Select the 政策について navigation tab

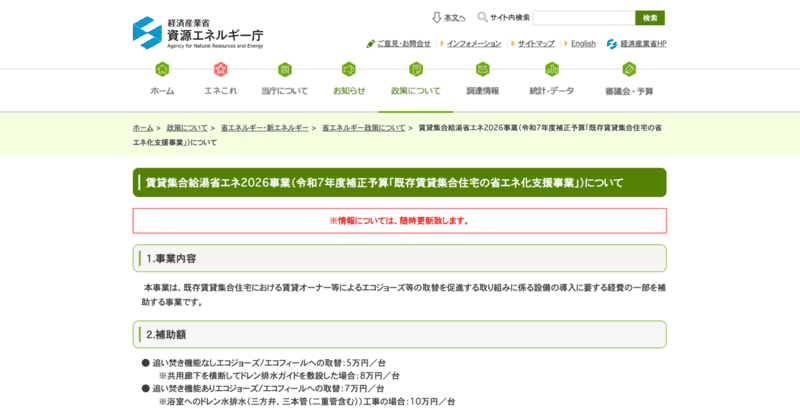pyautogui.click(x=416, y=91)
